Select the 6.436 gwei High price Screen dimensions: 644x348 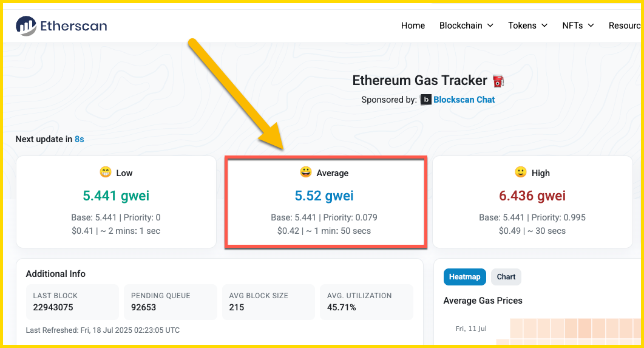[x=532, y=196]
